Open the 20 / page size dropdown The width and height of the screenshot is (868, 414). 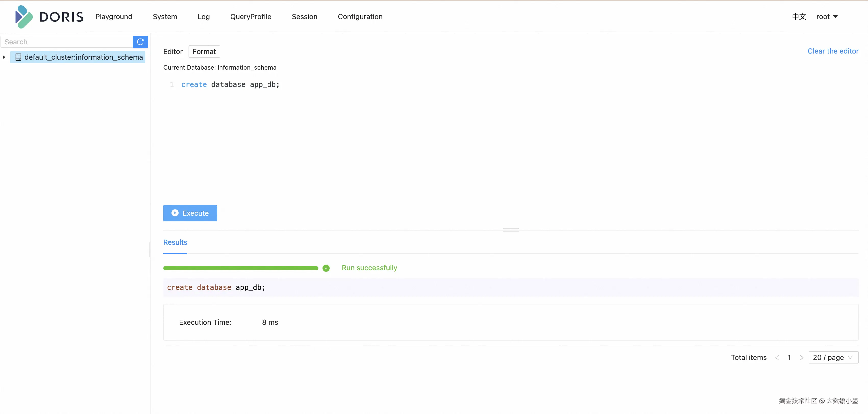tap(833, 357)
